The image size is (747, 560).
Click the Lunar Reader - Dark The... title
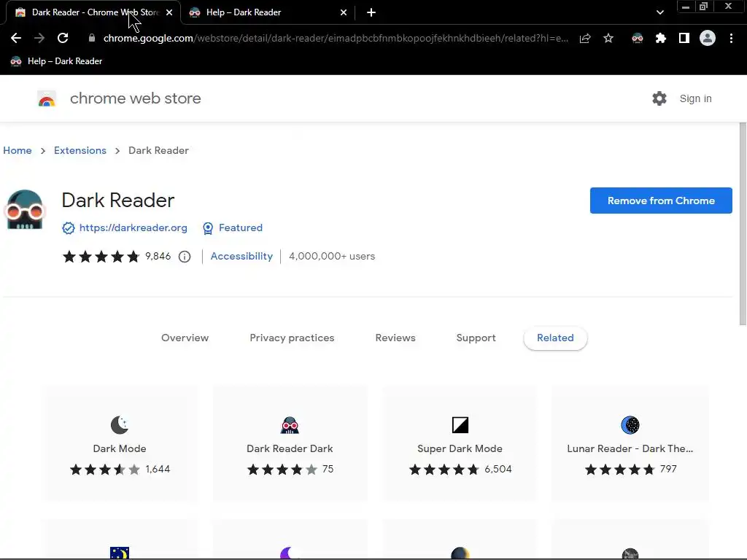[630, 448]
